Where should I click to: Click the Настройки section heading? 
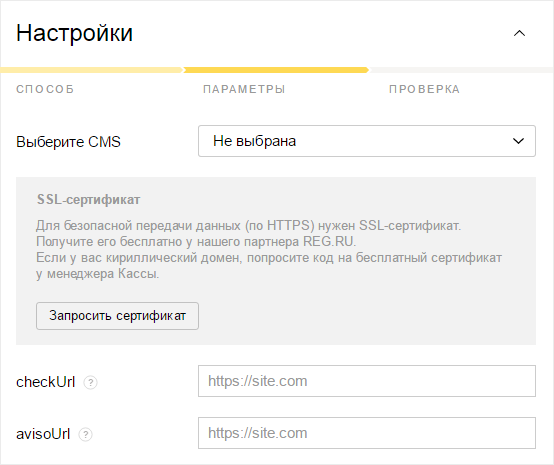tap(74, 34)
